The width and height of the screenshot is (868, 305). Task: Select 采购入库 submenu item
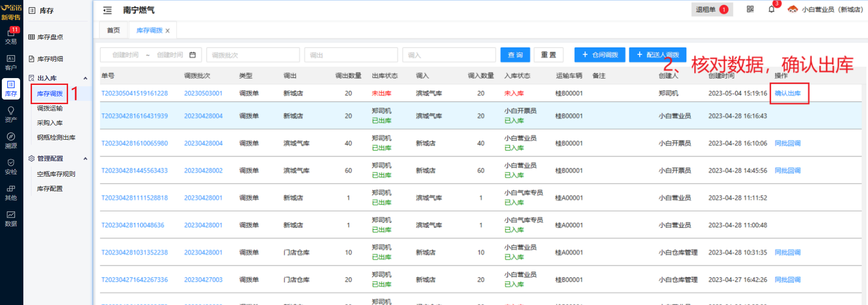(50, 123)
